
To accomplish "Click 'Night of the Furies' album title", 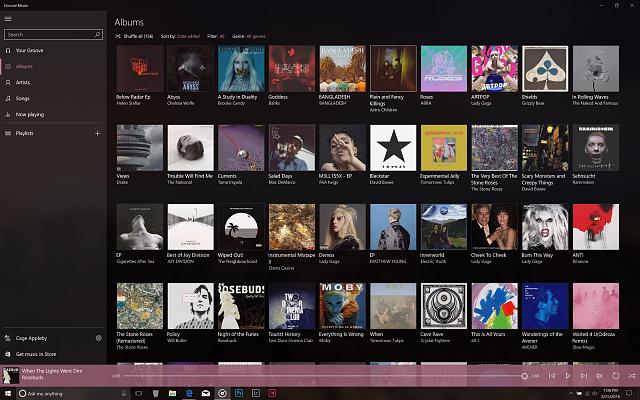I will 238,334.
